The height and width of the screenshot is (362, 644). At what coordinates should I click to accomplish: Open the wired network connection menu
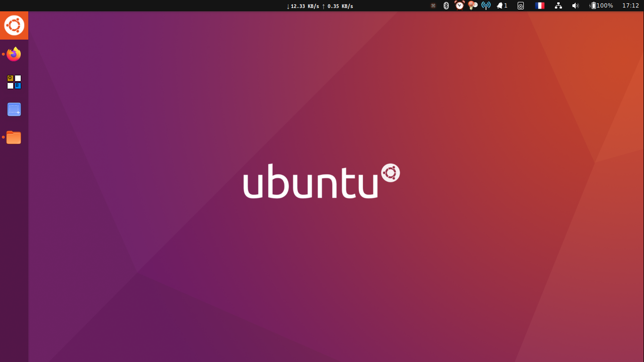pos(559,6)
